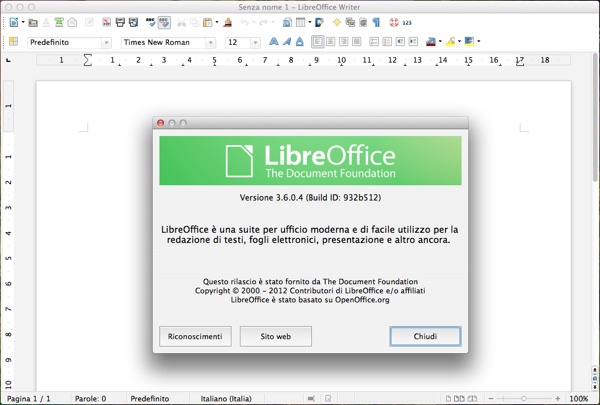Viewport: 600px width, 405px height.
Task: Open the Font Color dropdown arrow
Action: pos(440,41)
